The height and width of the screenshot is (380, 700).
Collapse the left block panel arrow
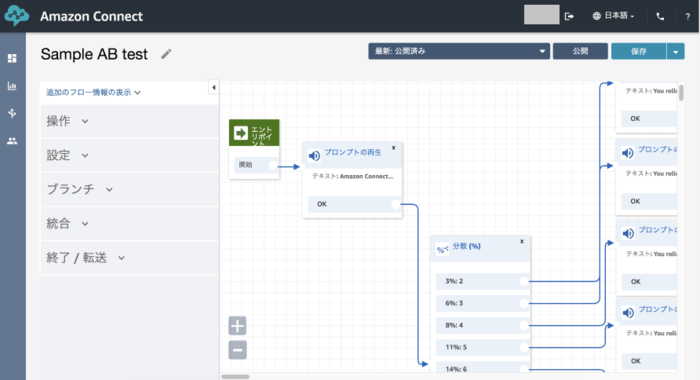click(x=214, y=88)
